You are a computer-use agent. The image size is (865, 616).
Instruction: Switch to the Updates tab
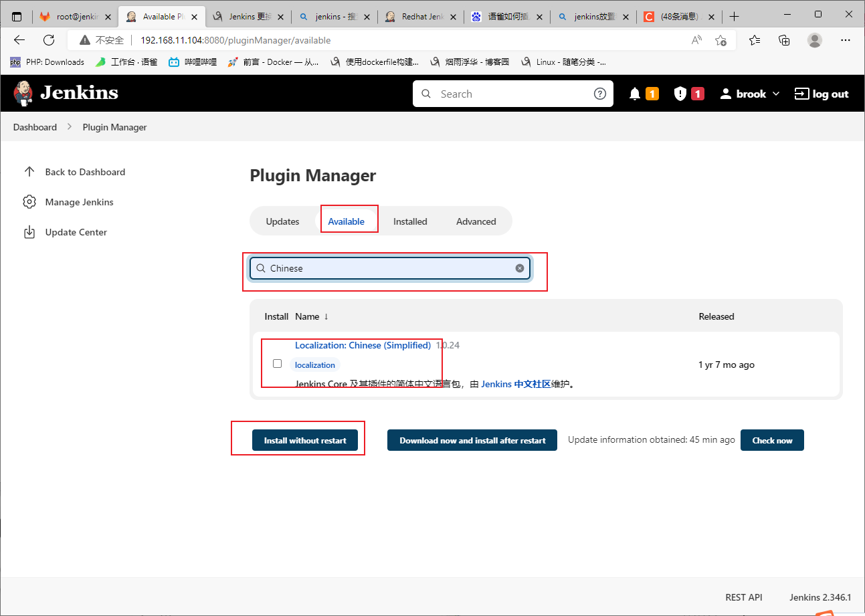(282, 221)
